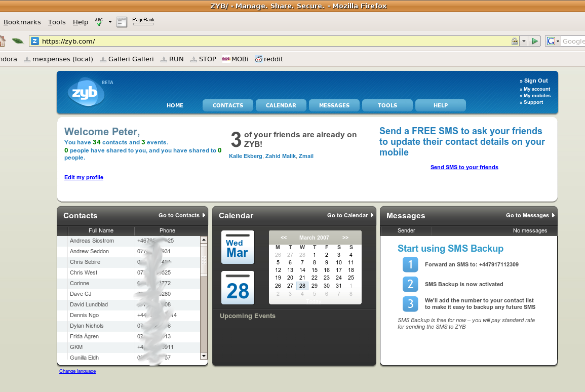Click SMS Backup step 1 icon
This screenshot has height=392, width=585.
coord(410,264)
